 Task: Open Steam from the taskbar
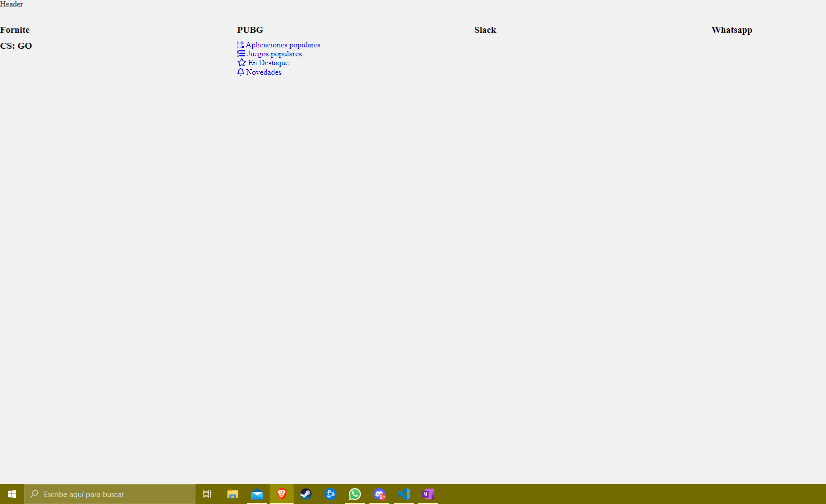point(306,494)
